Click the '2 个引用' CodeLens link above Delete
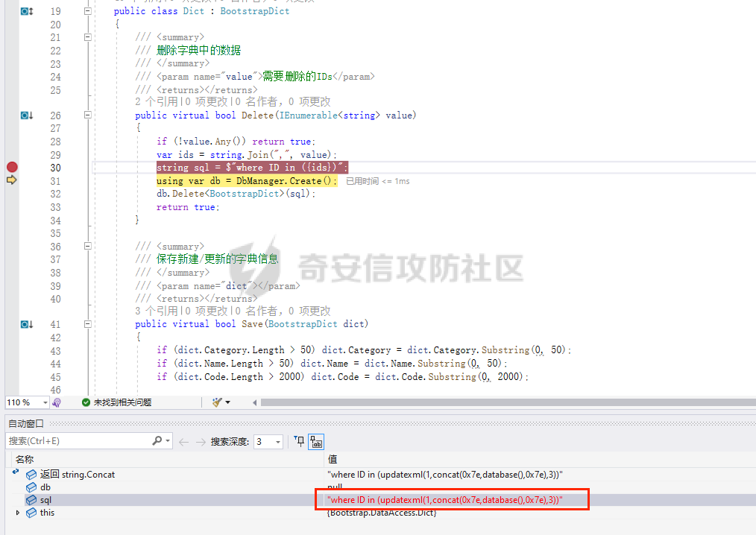Screen dimensions: 756x535 [156, 102]
